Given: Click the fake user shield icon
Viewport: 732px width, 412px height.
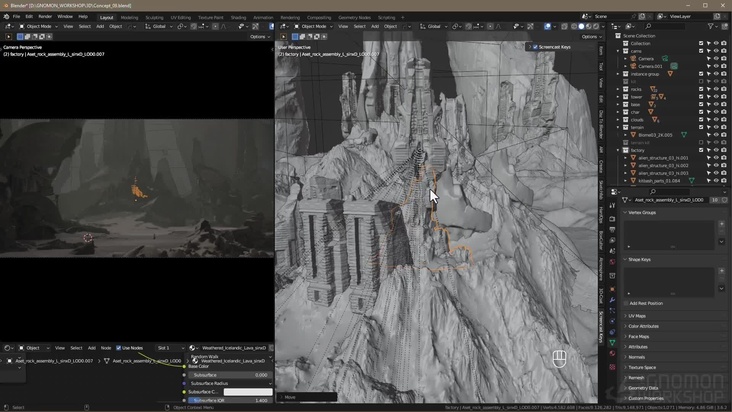Looking at the screenshot, I should click(x=725, y=200).
